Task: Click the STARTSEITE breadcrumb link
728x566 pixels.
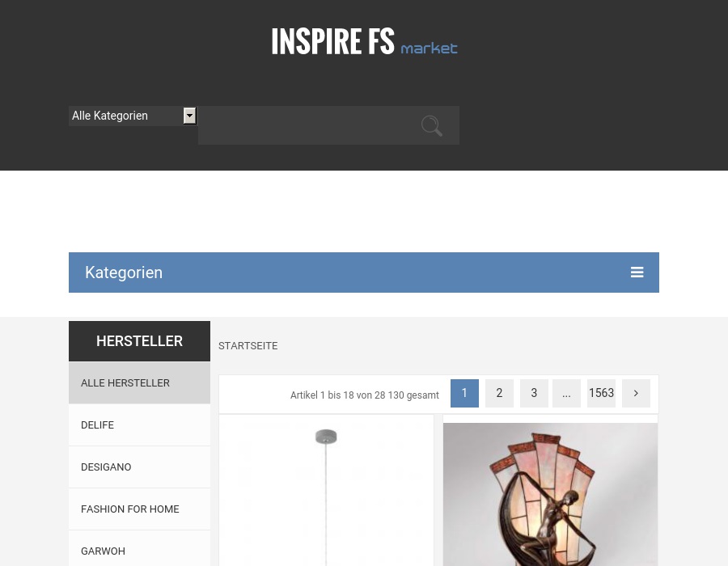Action: coord(248,345)
